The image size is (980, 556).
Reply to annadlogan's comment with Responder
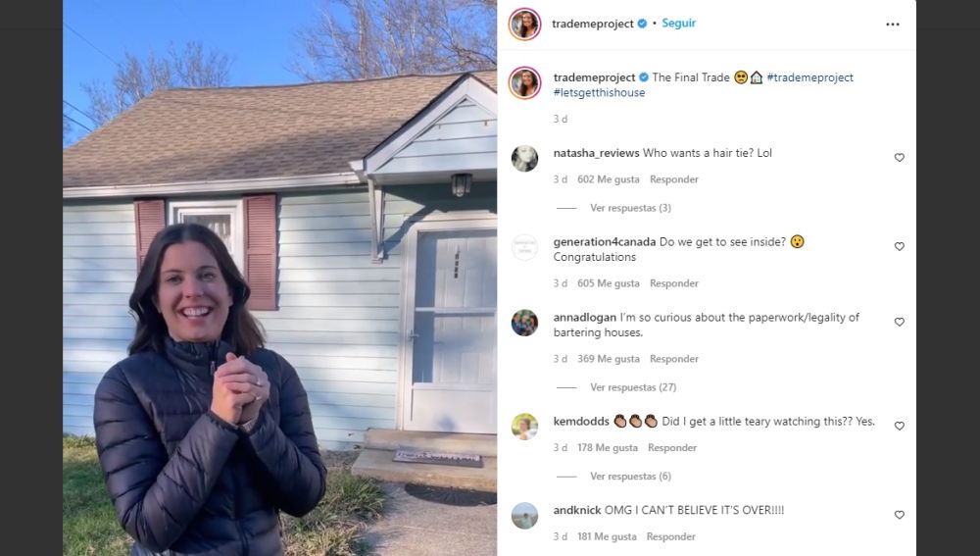click(674, 359)
